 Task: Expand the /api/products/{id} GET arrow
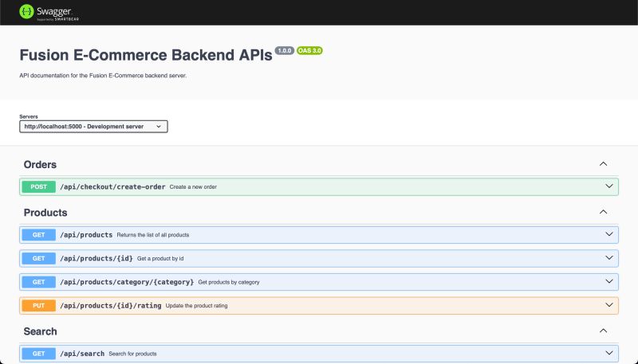point(609,258)
